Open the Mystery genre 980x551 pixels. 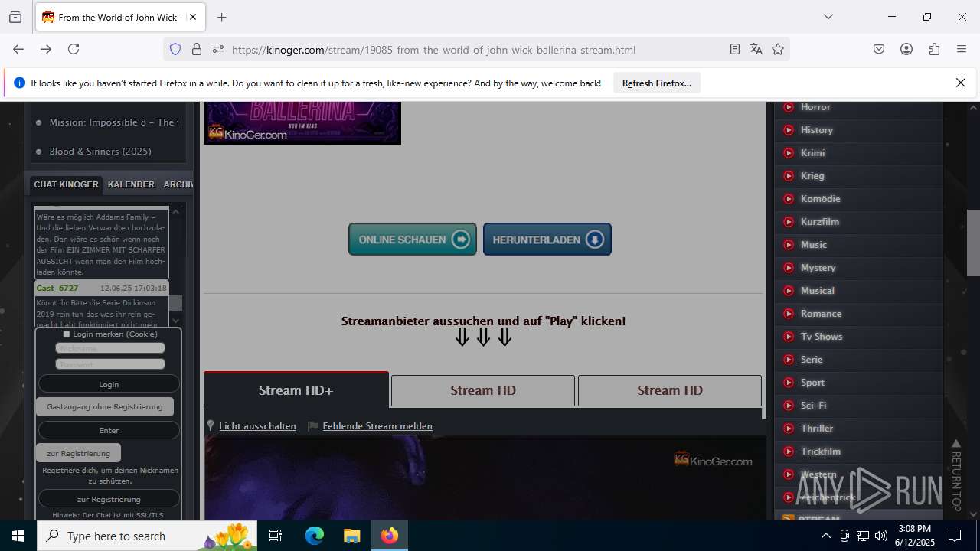point(818,268)
